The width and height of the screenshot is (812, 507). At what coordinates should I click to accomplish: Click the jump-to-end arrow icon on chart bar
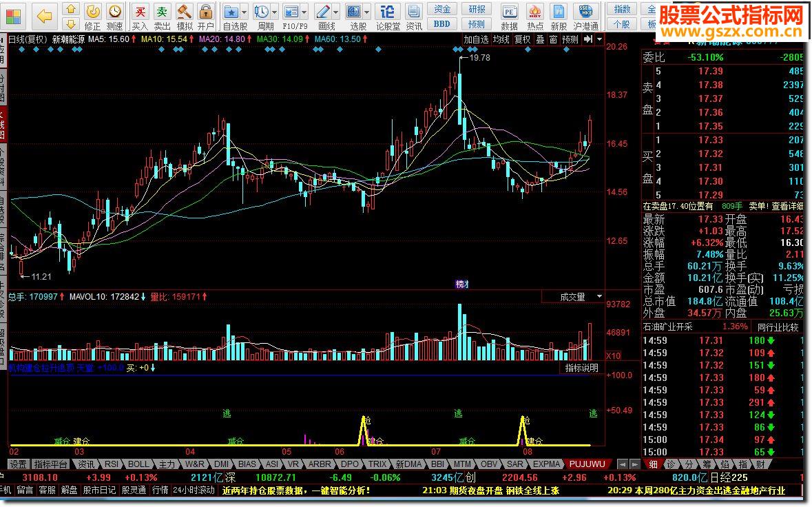tap(587, 39)
